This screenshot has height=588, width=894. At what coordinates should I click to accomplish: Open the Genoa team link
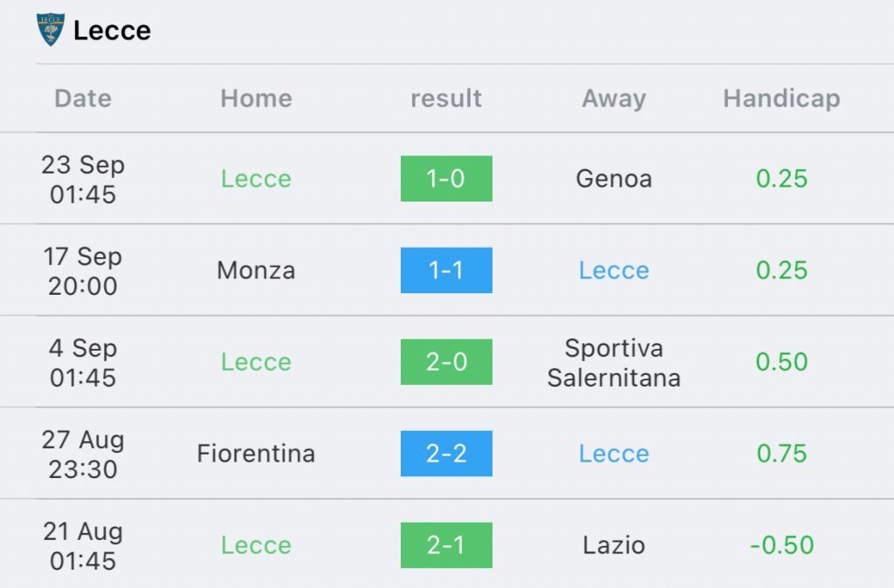[614, 178]
